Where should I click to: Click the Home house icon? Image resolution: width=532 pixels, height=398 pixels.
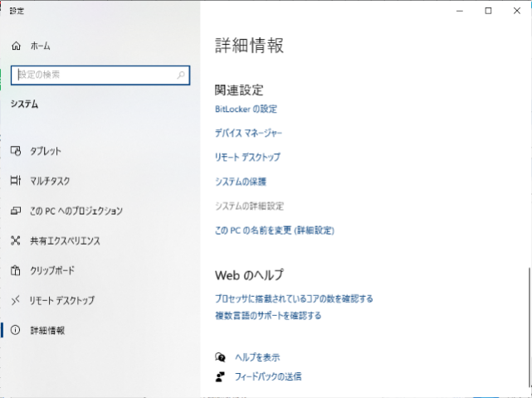(x=16, y=46)
